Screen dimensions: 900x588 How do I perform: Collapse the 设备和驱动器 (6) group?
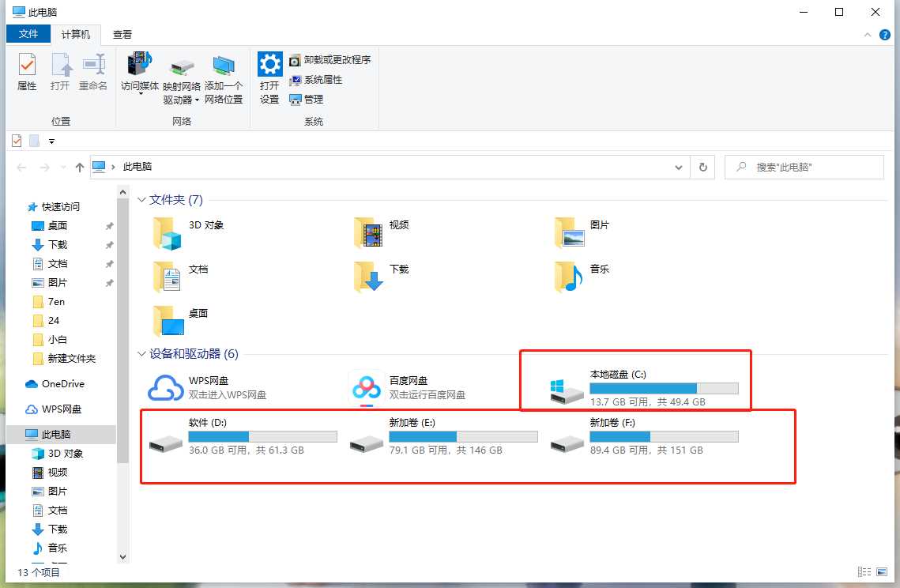pyautogui.click(x=142, y=354)
